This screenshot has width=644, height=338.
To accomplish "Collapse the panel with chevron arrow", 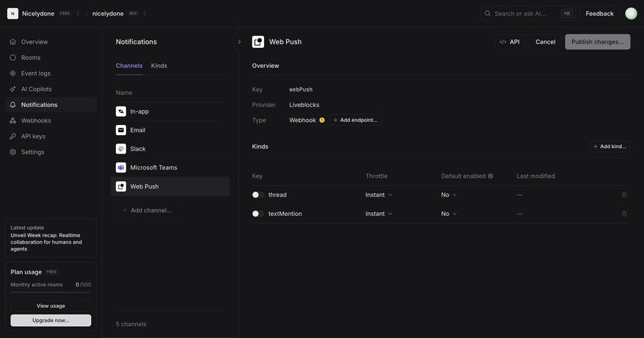I will coord(239,42).
